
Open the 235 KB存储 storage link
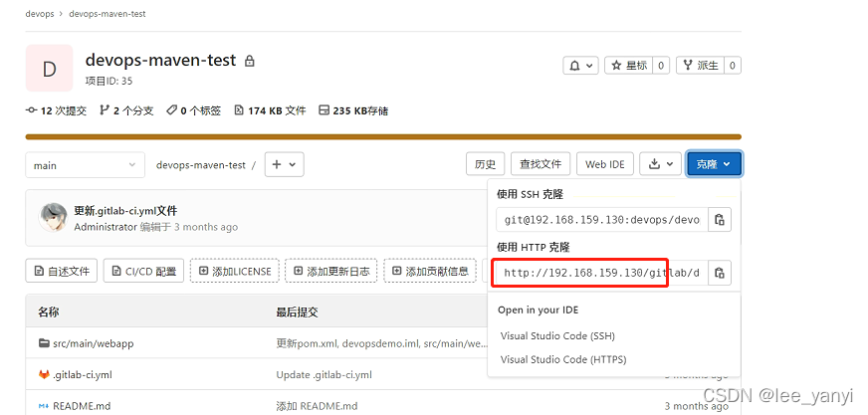pos(353,110)
